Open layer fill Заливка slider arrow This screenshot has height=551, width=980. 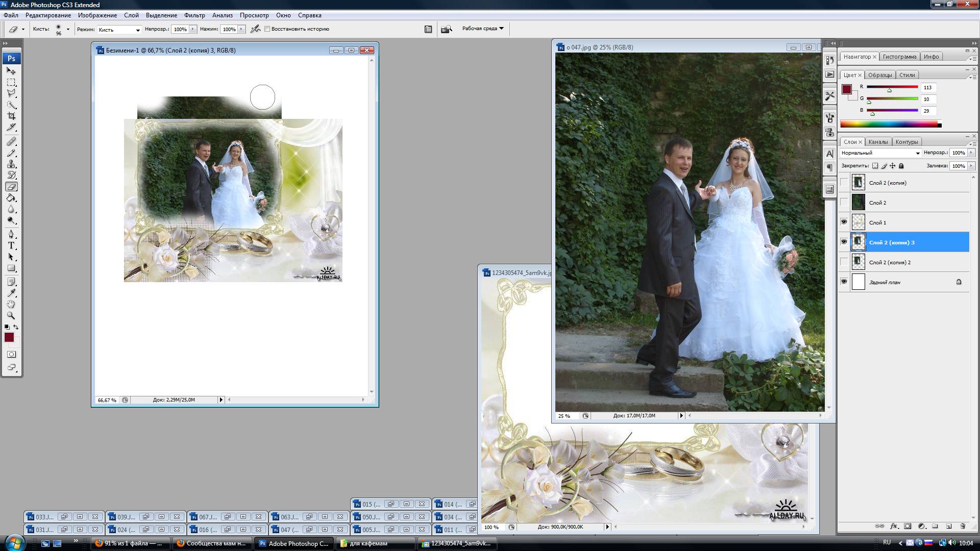click(971, 166)
